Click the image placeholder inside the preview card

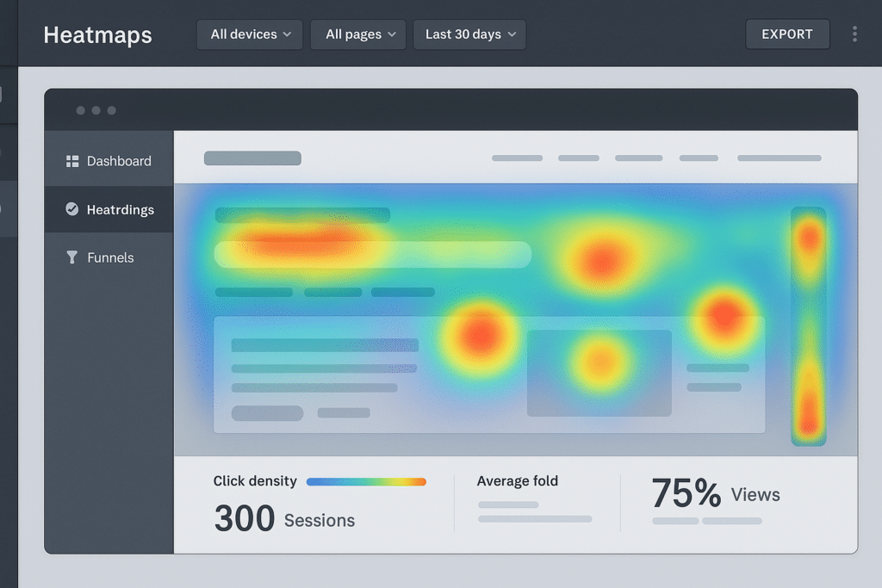coord(599,373)
